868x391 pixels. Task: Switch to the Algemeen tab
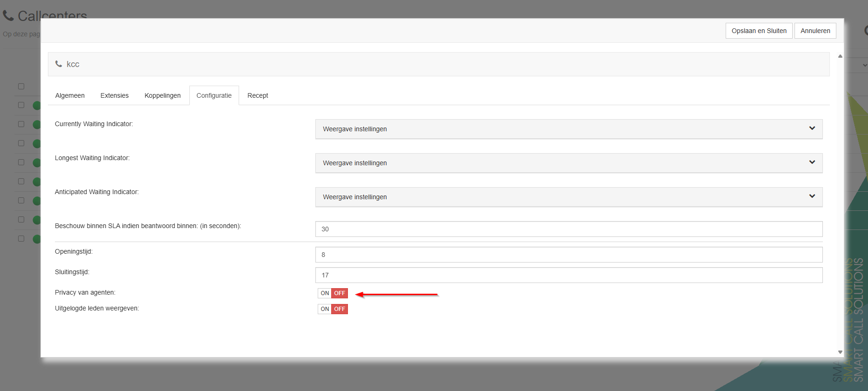70,95
